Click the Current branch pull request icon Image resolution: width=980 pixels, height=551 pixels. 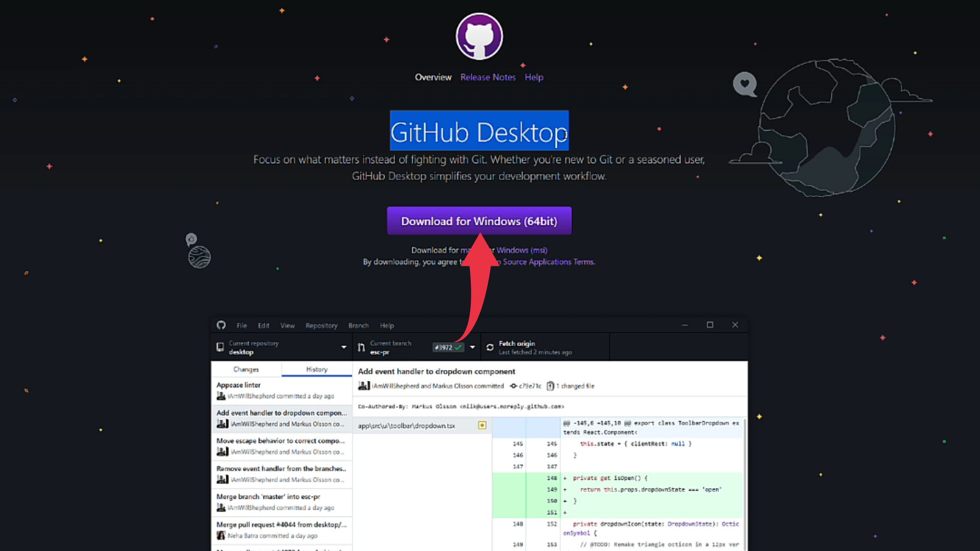(361, 347)
